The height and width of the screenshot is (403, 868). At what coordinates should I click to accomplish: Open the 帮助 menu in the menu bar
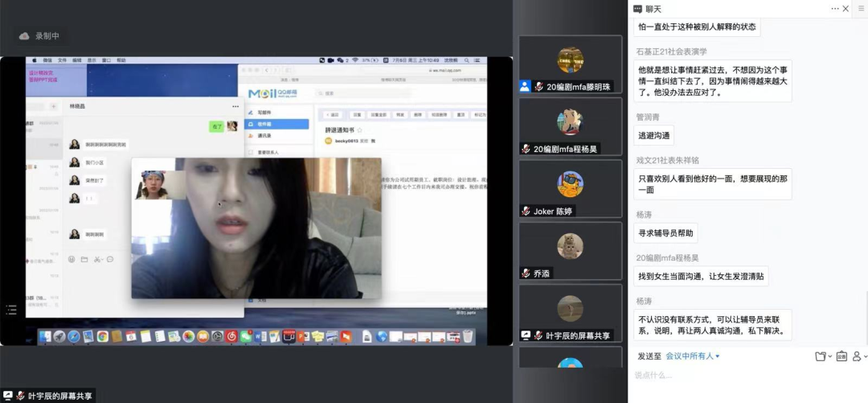click(121, 60)
